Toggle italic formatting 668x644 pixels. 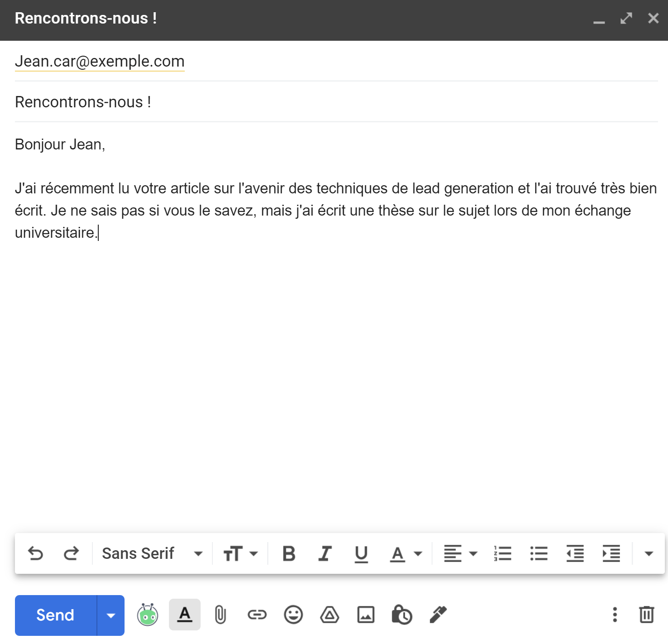tap(324, 553)
